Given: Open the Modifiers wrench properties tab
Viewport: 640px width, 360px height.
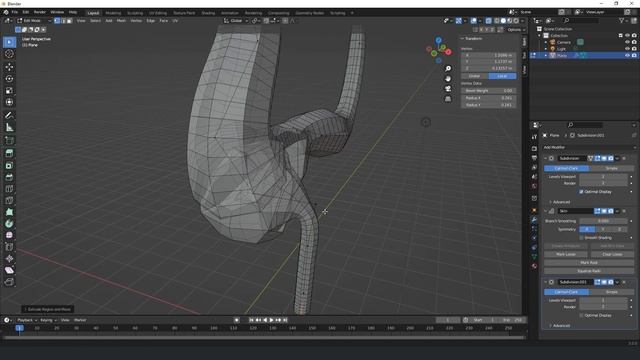Looking at the screenshot, I should (x=534, y=220).
